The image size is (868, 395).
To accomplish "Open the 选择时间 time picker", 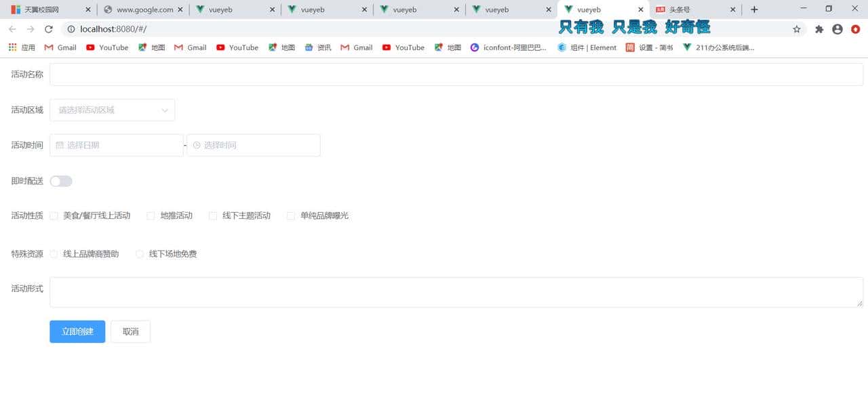I will [253, 145].
